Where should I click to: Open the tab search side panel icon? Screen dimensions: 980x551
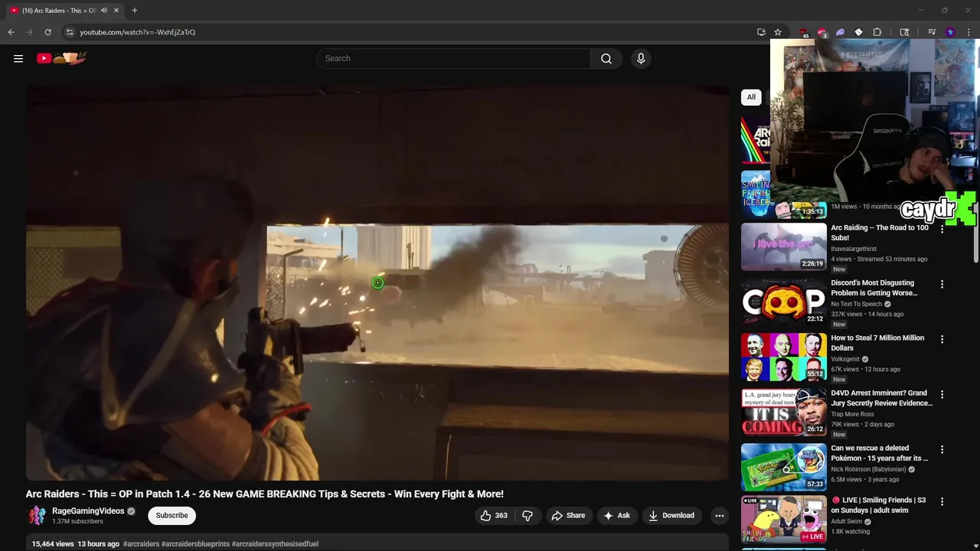904,32
